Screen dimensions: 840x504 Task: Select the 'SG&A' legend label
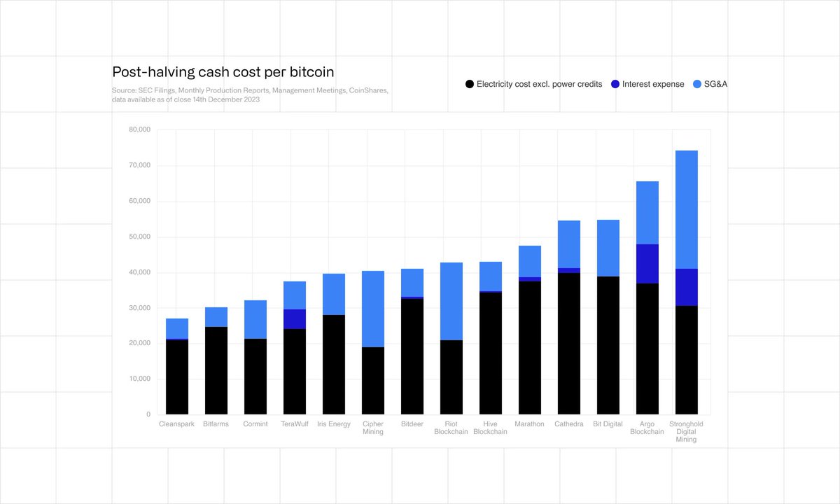tap(717, 84)
